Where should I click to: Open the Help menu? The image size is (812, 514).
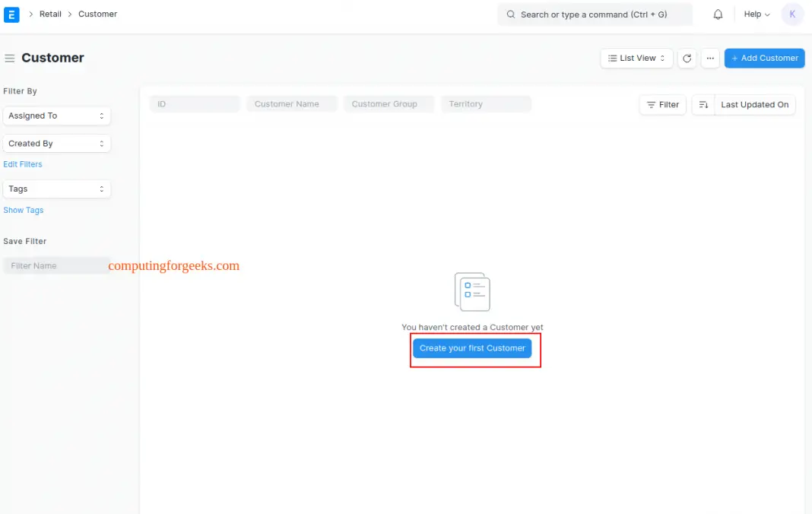tap(756, 14)
